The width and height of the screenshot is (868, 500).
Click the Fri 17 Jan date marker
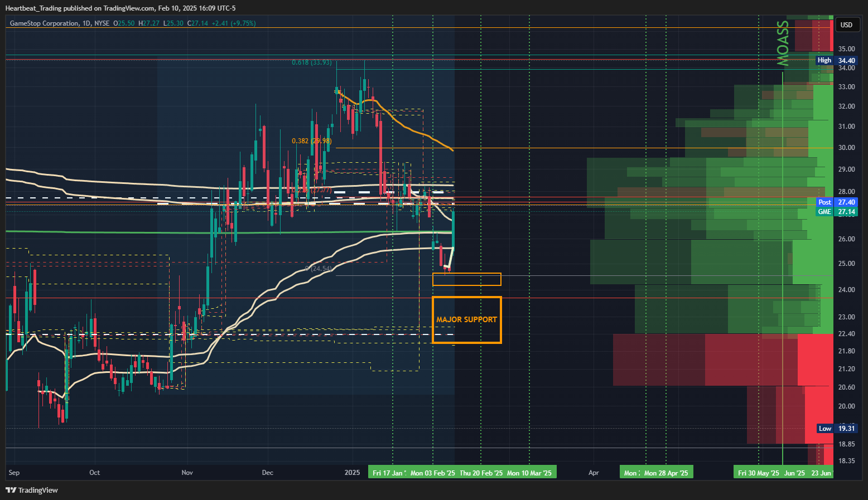click(x=388, y=473)
